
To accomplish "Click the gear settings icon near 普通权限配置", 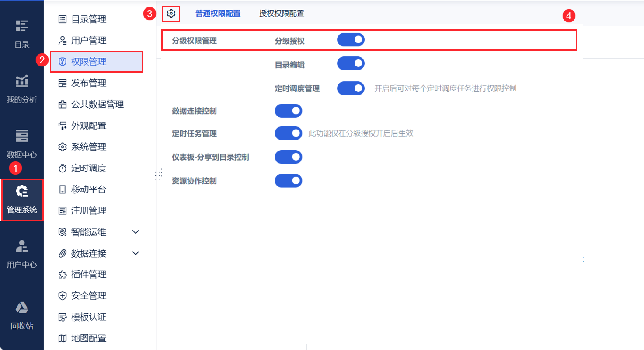I will [171, 14].
